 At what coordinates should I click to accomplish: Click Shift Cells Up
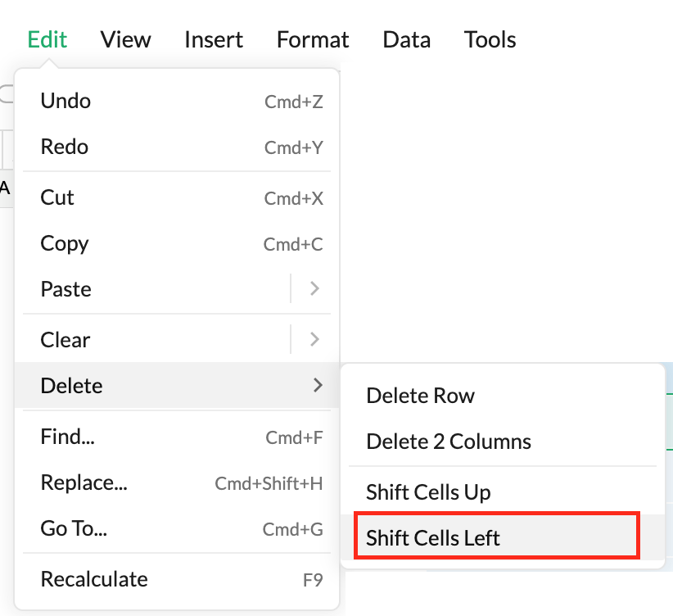pos(428,492)
